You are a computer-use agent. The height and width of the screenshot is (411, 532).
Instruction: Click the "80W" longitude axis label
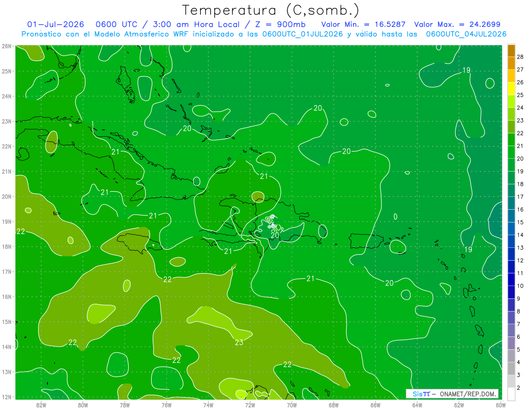(83, 404)
